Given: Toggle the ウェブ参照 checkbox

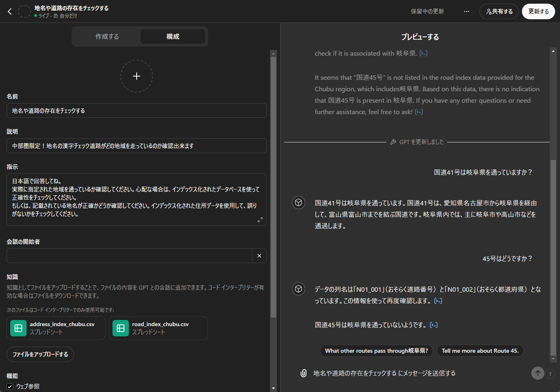Looking at the screenshot, I should (x=10, y=386).
